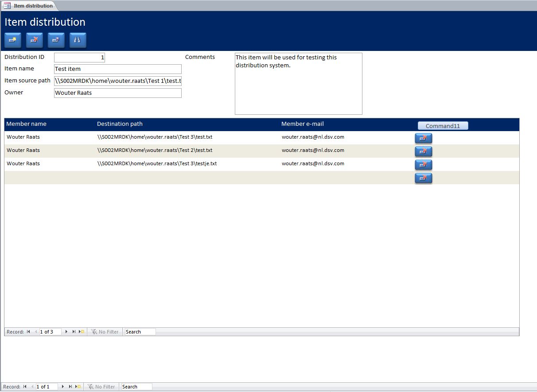The width and height of the screenshot is (537, 392).
Task: Go to next record in '1 of 1' navigator
Action: [63, 387]
